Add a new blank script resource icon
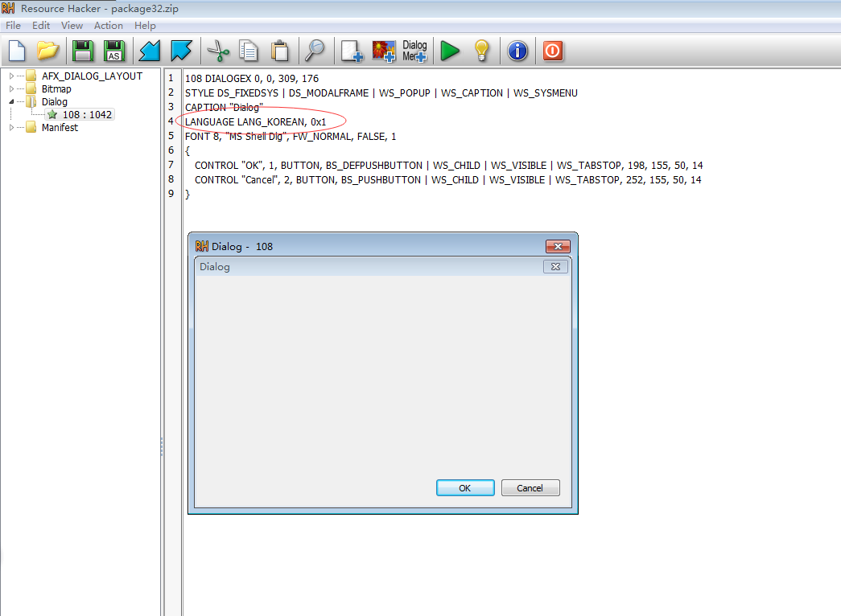This screenshot has height=616, width=841. click(x=352, y=51)
